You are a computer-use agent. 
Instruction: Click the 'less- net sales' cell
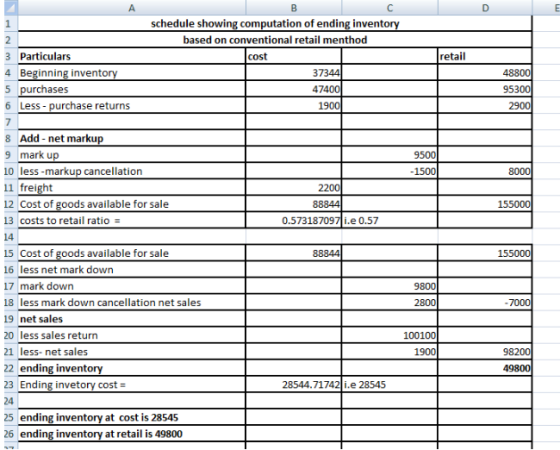(132, 352)
